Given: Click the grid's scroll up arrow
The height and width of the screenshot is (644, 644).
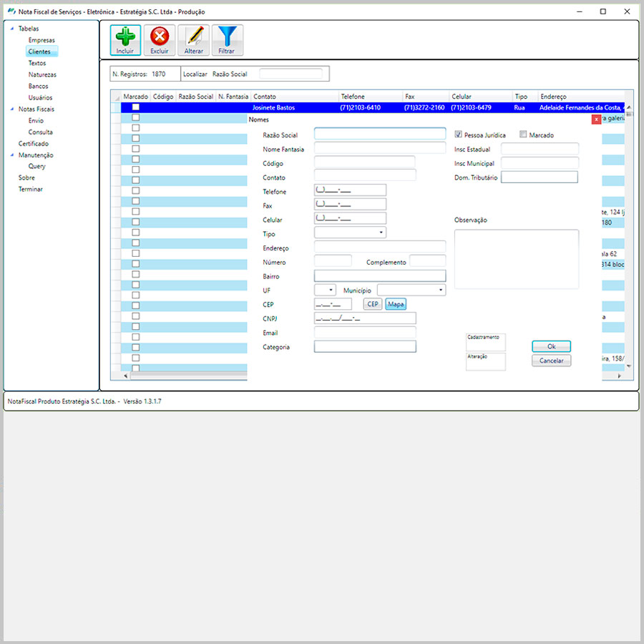Looking at the screenshot, I should click(628, 107).
